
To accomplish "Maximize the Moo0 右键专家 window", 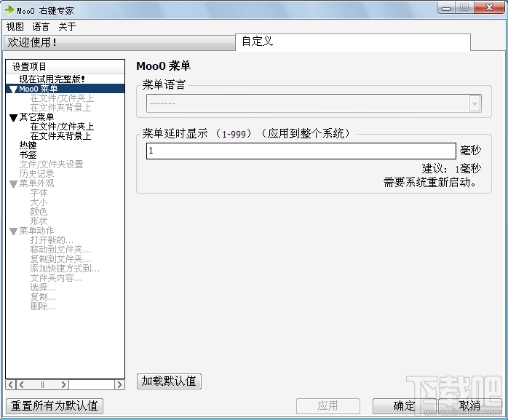I will click(464, 8).
